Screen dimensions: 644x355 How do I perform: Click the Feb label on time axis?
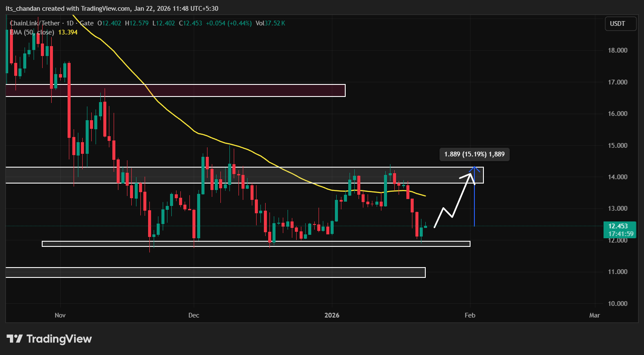(470, 315)
